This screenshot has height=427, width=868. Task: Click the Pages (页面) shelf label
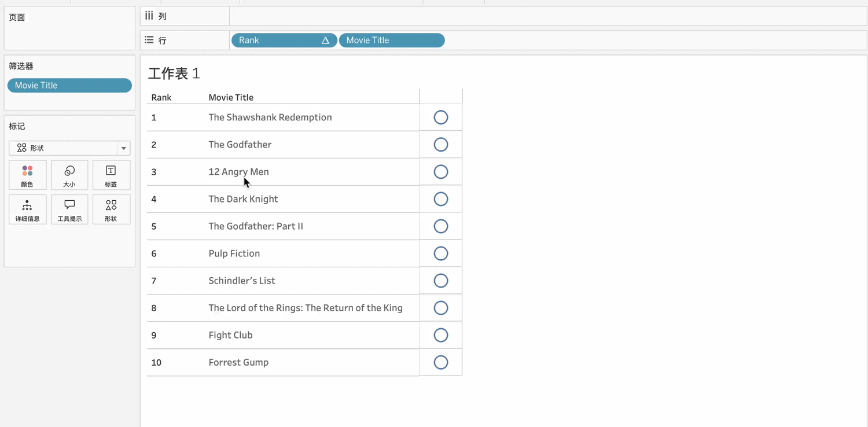(17, 17)
